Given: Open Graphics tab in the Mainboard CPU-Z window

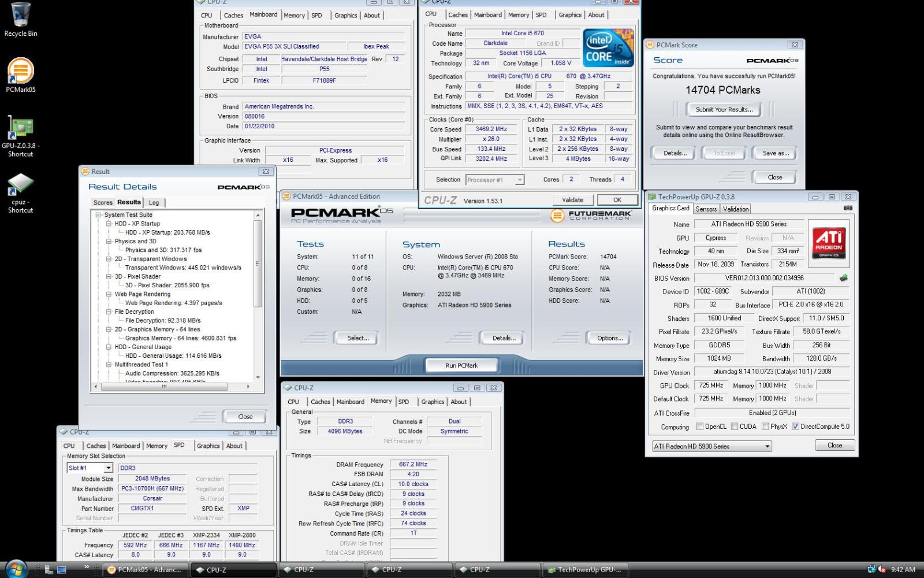Looking at the screenshot, I should tap(345, 16).
